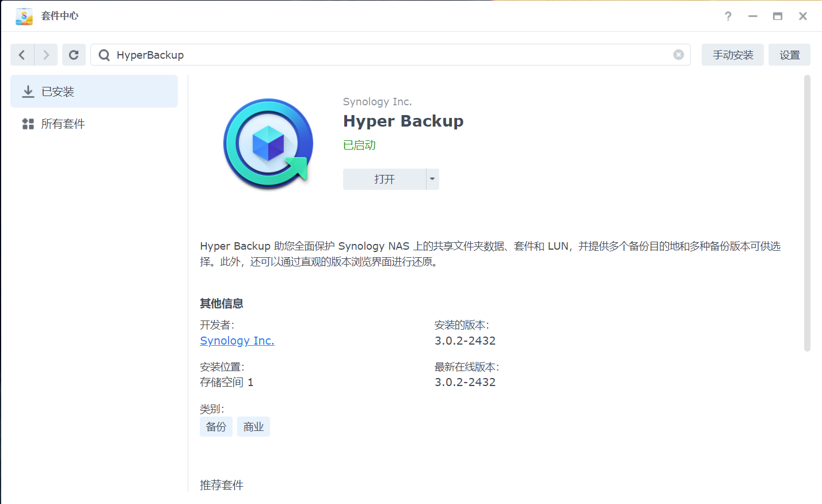
Task: Click the 备份 category tag
Action: [216, 426]
